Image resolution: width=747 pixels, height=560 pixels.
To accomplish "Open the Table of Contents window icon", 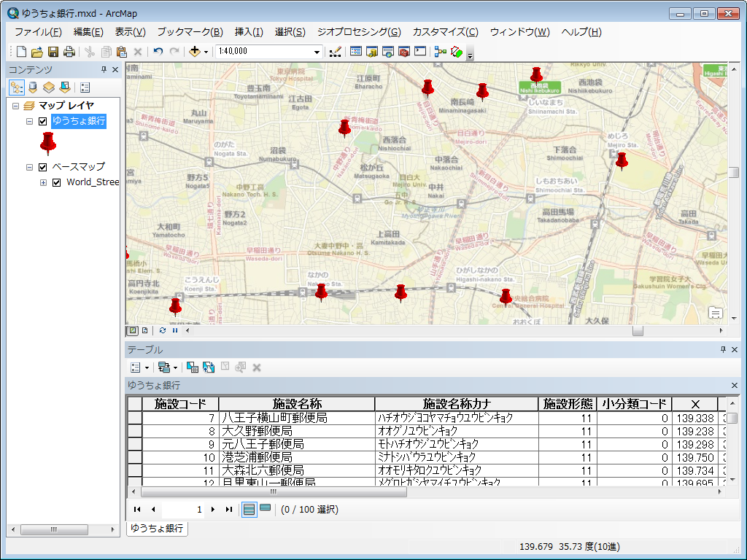I will [356, 52].
